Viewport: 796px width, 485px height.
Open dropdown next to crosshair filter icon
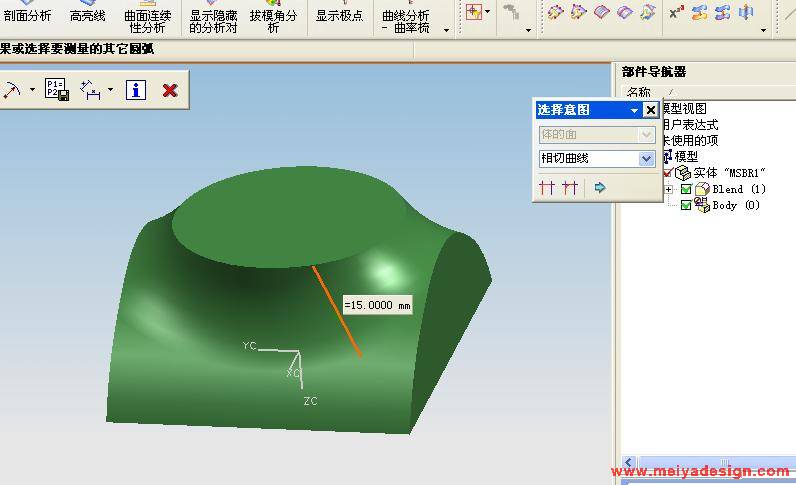pyautogui.click(x=488, y=12)
